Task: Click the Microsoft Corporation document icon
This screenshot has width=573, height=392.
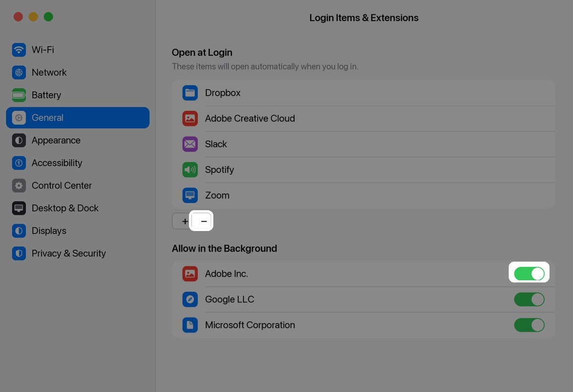Action: tap(190, 325)
